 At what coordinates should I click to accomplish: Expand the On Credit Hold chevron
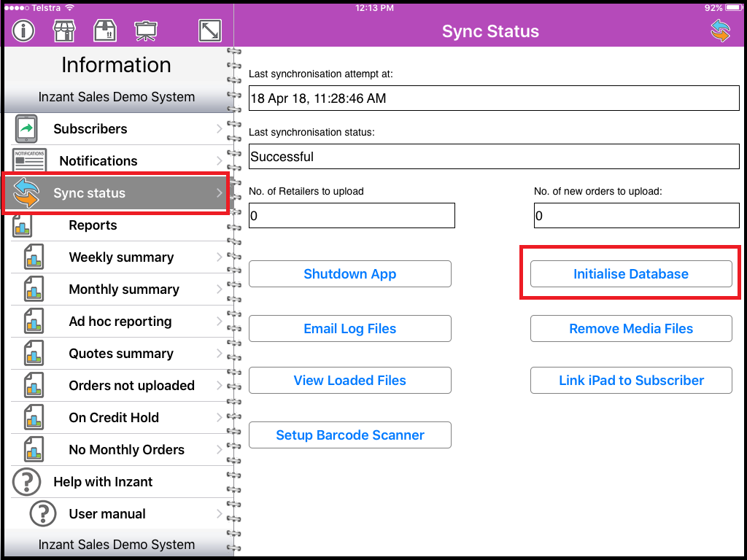(219, 418)
